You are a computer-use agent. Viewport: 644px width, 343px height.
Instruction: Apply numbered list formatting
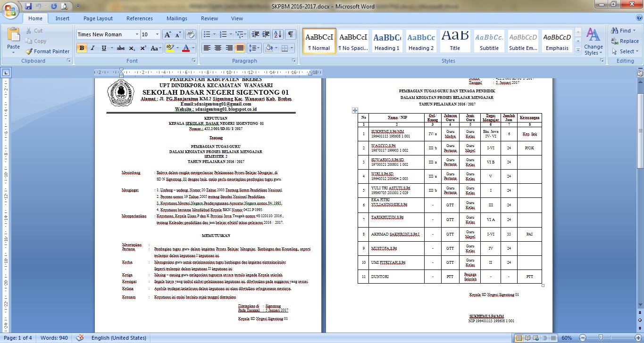click(223, 34)
